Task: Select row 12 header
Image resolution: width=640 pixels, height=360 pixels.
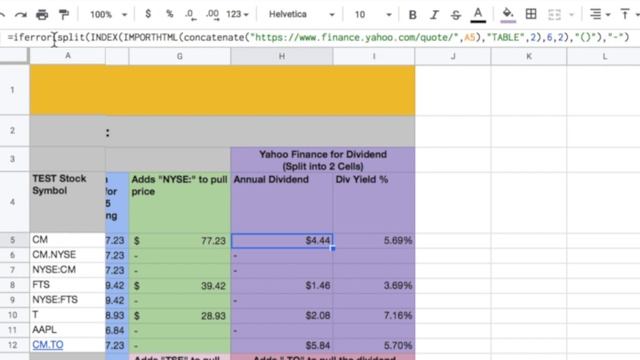Action: tap(13, 345)
